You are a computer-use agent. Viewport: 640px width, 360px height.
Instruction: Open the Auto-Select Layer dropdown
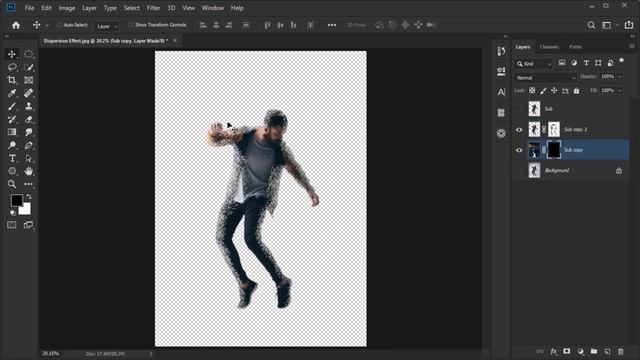pyautogui.click(x=107, y=26)
